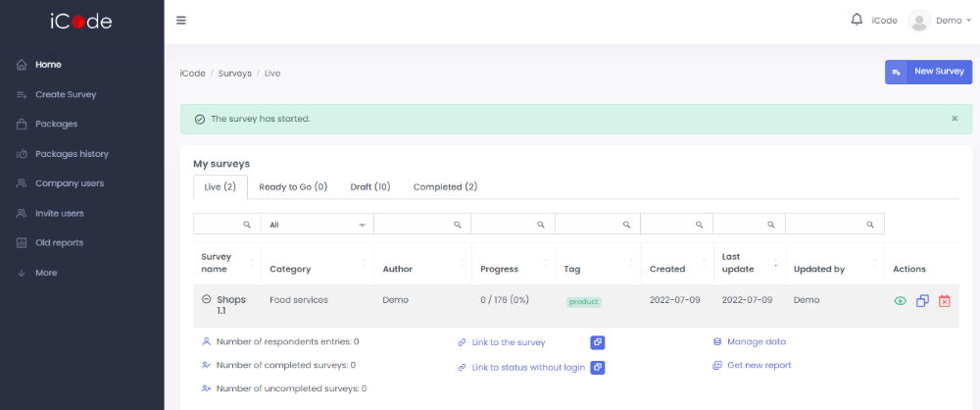Copy the Link to status without login
The height and width of the screenshot is (410, 980).
(597, 367)
